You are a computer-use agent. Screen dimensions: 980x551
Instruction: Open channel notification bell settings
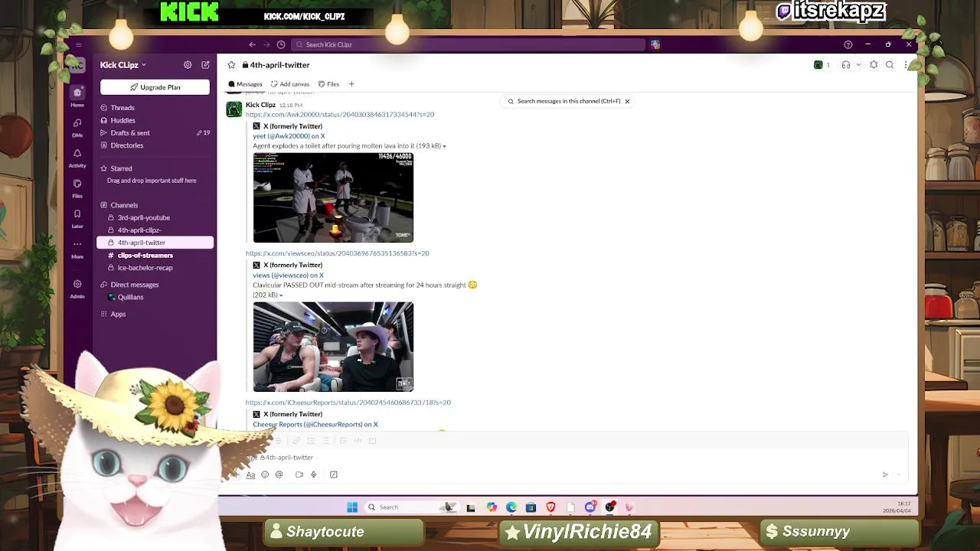point(874,65)
